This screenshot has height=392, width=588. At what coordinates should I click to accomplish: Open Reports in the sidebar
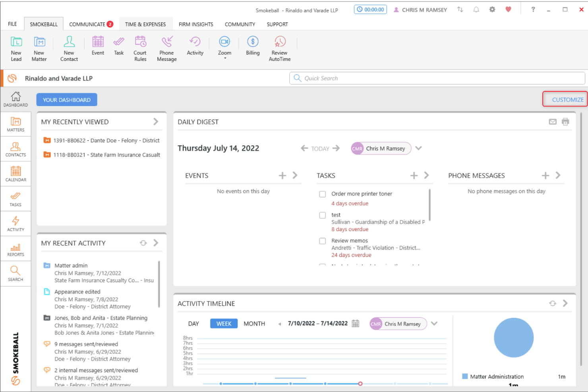tap(15, 249)
